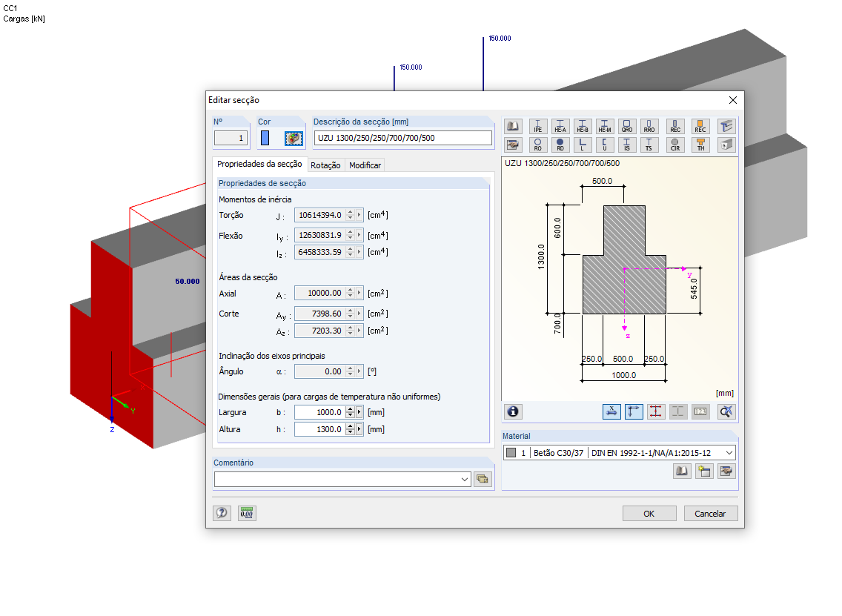The width and height of the screenshot is (842, 616).
Task: Select the TS tee section
Action: coord(649,145)
